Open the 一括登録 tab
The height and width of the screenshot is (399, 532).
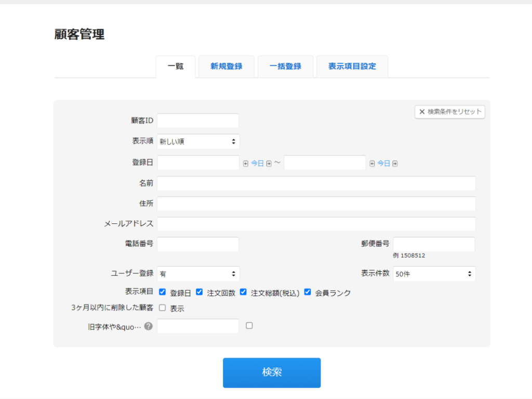[285, 66]
